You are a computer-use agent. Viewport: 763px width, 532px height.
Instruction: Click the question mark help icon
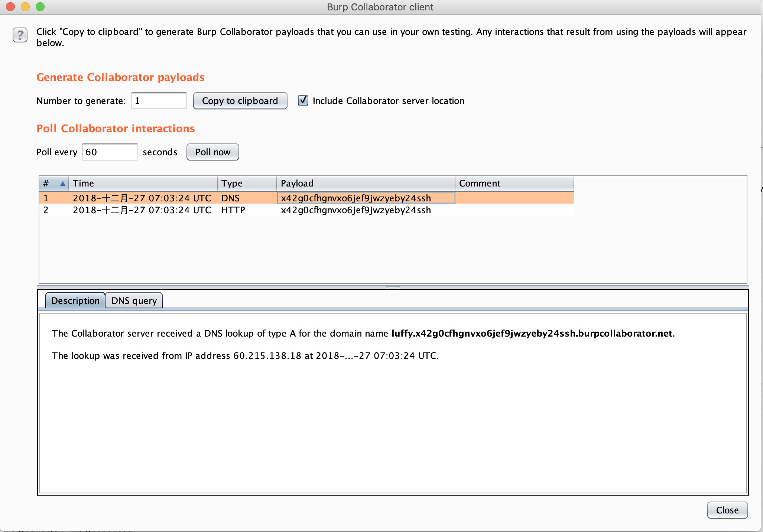click(x=20, y=35)
